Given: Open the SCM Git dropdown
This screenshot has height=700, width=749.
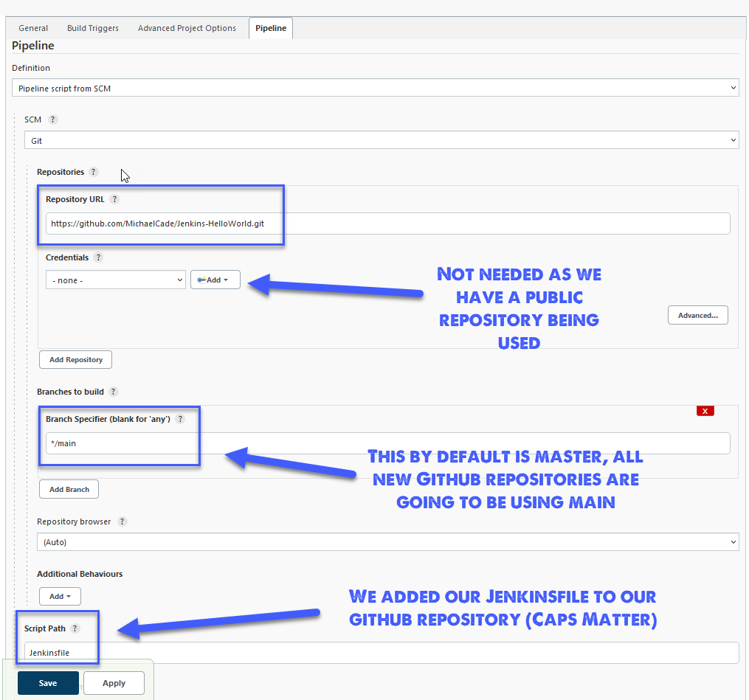Looking at the screenshot, I should coord(382,139).
